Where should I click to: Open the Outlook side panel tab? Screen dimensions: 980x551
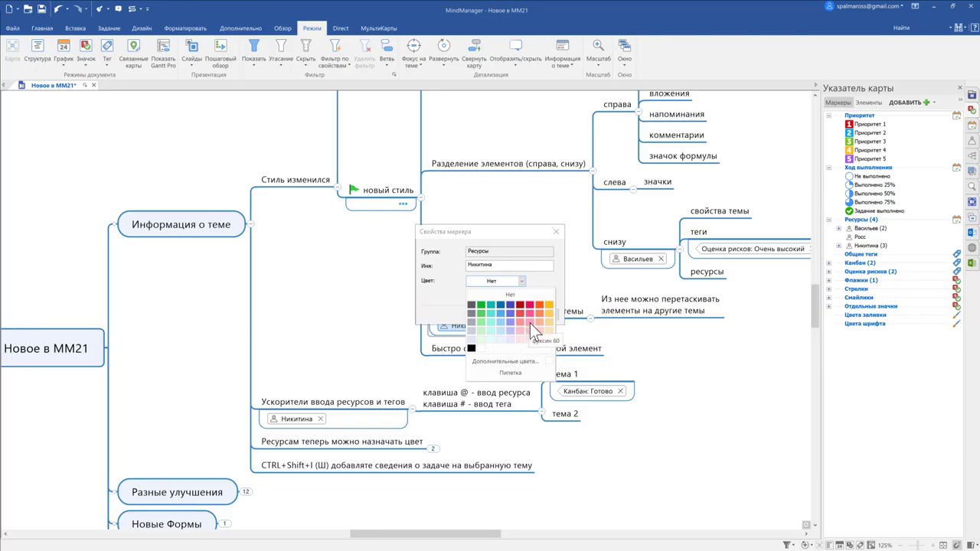pyautogui.click(x=972, y=232)
